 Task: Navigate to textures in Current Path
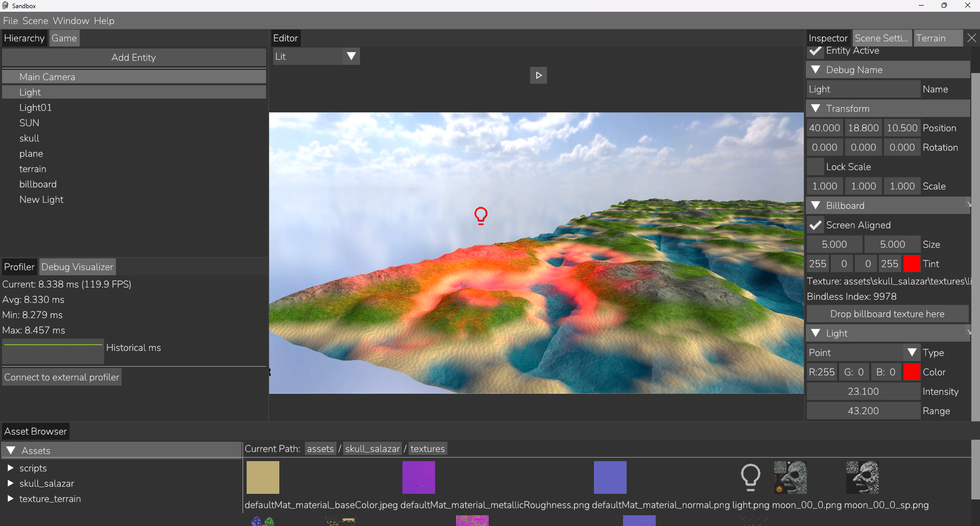pyautogui.click(x=427, y=449)
